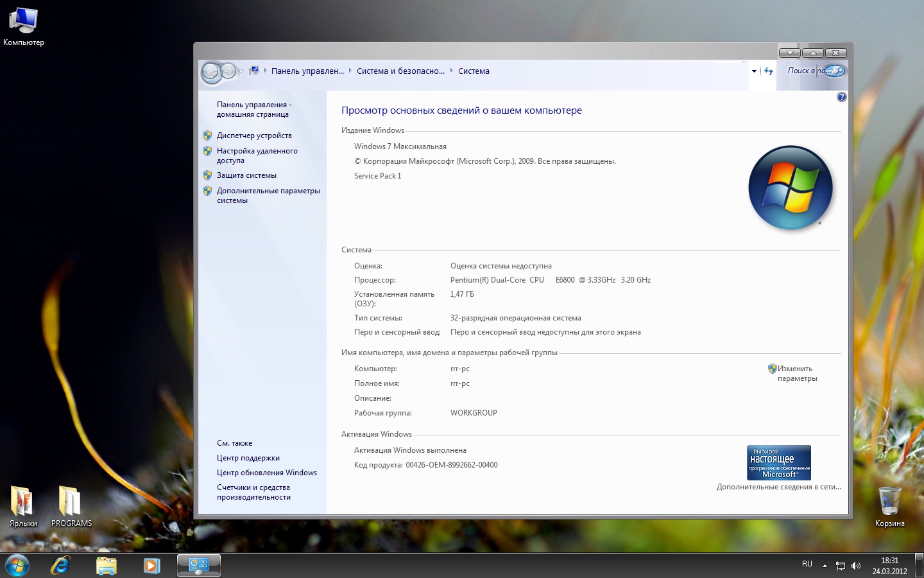
Task: Click Service Pack 1 text
Action: tap(378, 176)
